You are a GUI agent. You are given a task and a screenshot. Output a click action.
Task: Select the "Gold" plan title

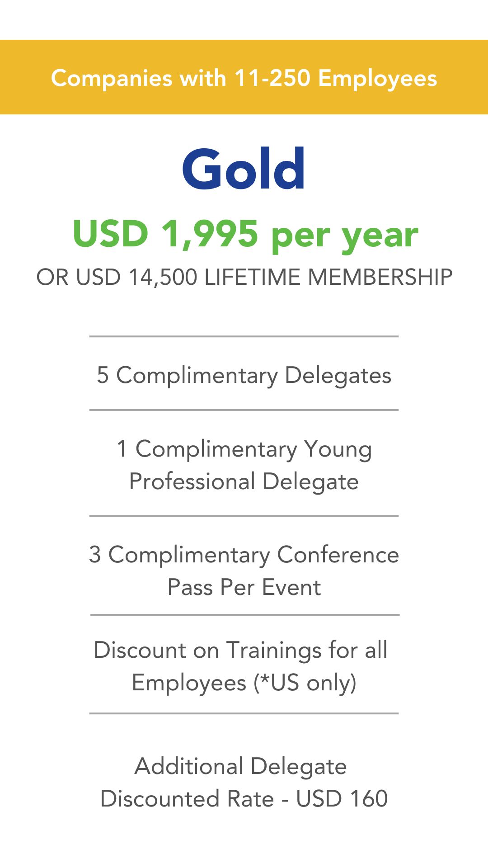[x=244, y=169]
